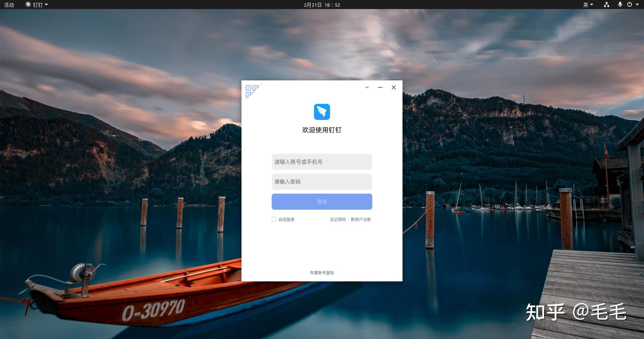Viewport: 644px width, 339px height.
Task: Toggle the 英 input method indicator
Action: click(x=586, y=5)
